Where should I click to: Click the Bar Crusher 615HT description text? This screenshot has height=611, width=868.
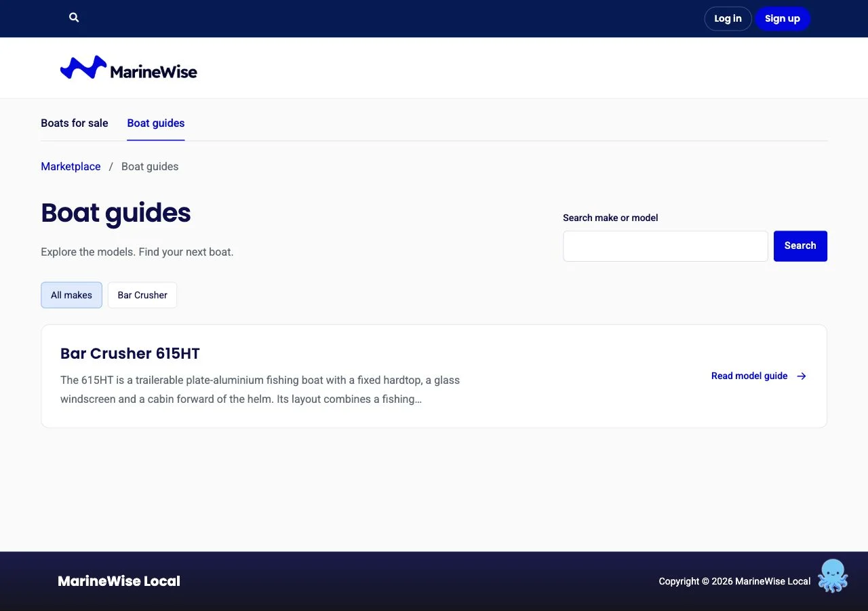[260, 390]
